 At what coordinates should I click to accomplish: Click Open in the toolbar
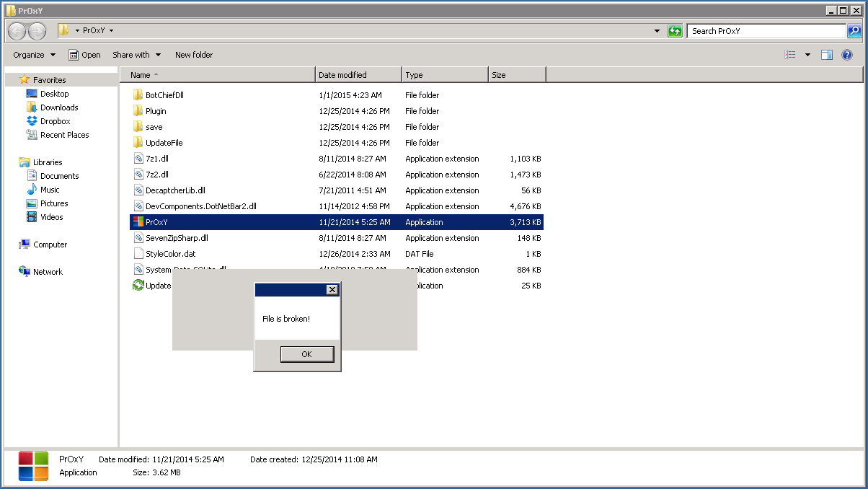pos(84,55)
